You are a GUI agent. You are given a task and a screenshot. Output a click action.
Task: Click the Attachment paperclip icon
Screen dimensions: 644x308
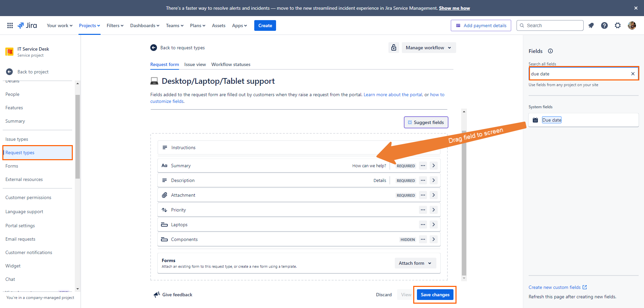165,195
